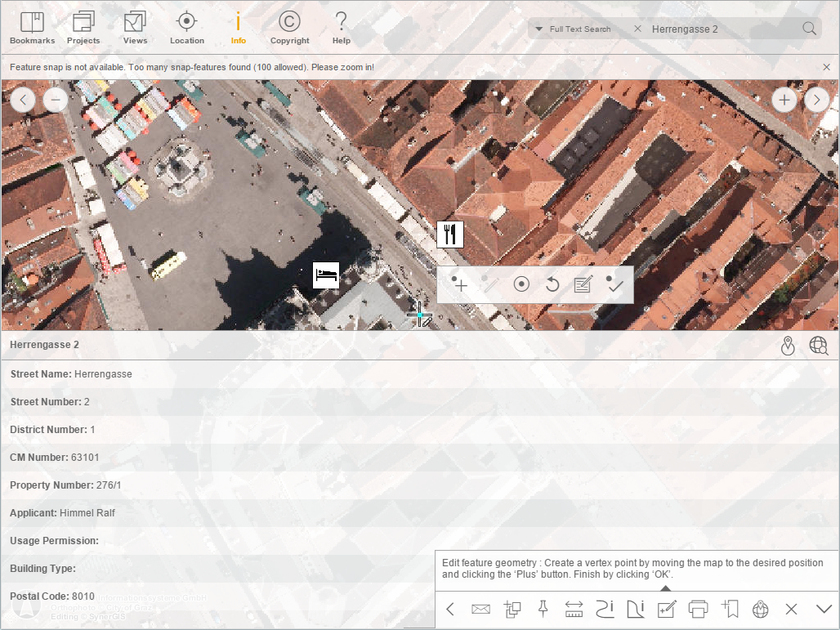
Task: Add a vertex with the Plus button
Action: (x=459, y=284)
